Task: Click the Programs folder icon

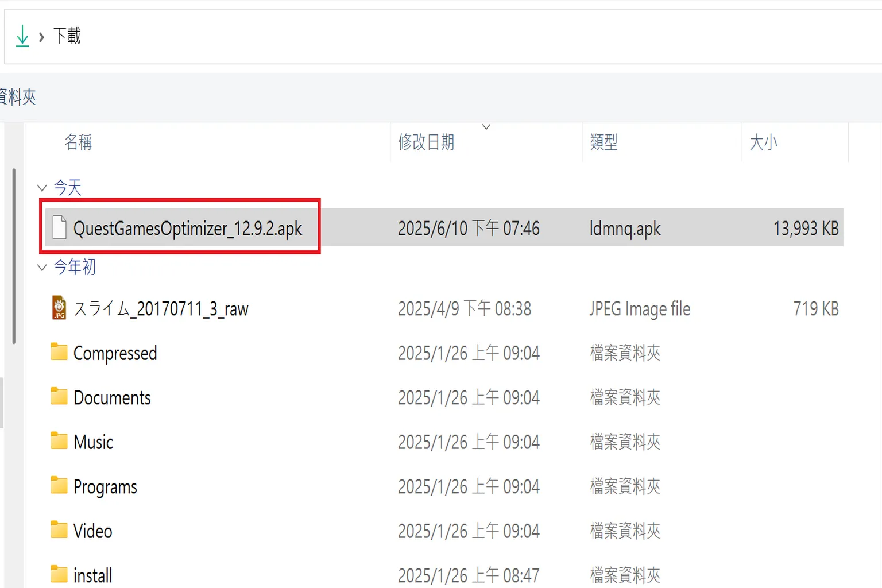Action: point(59,486)
